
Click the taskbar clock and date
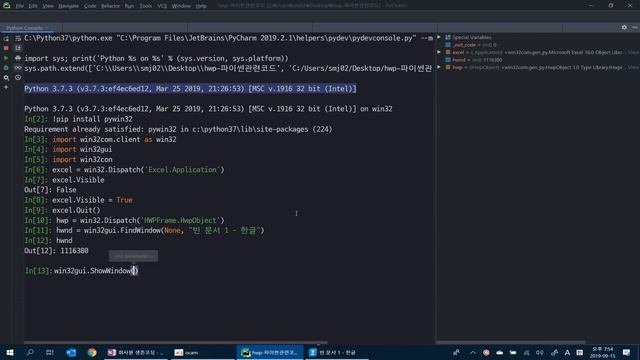coord(603,353)
